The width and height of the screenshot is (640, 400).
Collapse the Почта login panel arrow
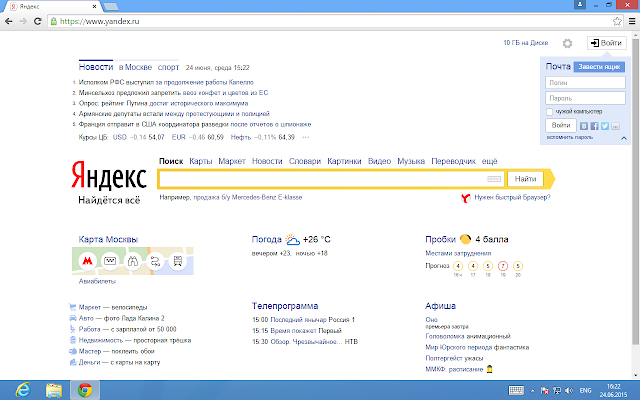[x=624, y=138]
